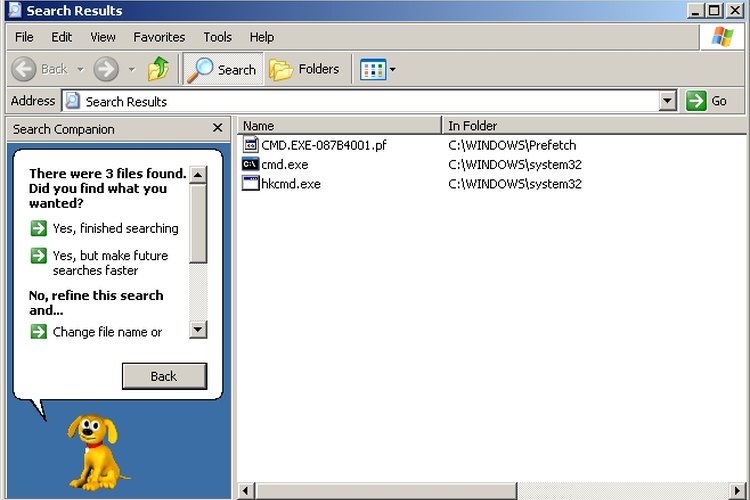The image size is (750, 500).
Task: Click the green arrow beside Change file name
Action: (39, 331)
